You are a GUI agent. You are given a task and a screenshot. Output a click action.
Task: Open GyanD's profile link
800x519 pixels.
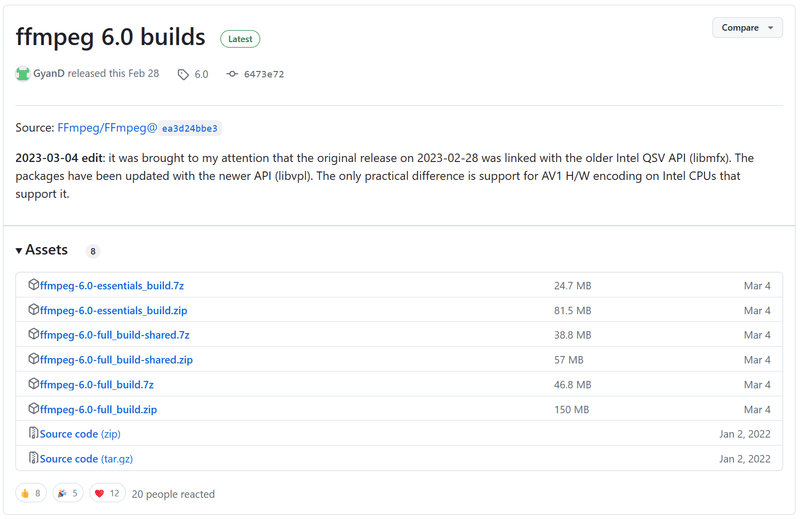tap(49, 74)
